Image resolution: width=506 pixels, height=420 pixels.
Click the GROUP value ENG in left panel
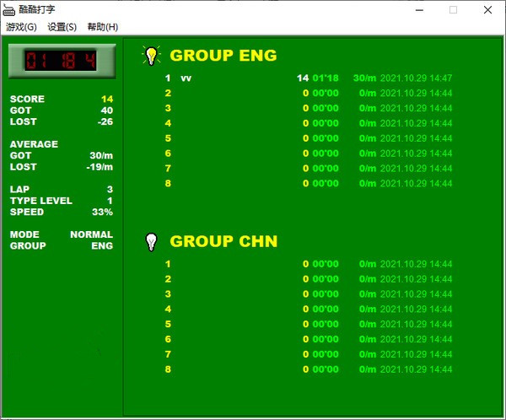click(x=102, y=245)
